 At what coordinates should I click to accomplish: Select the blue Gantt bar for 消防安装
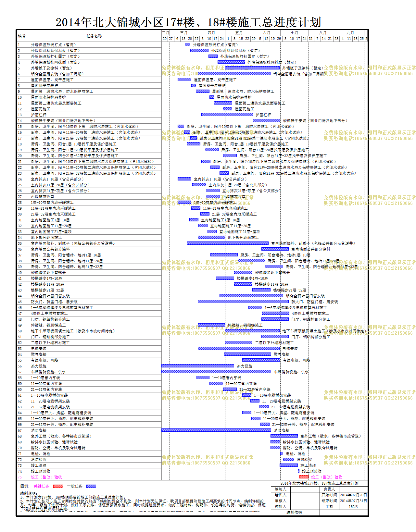pyautogui.click(x=216, y=430)
